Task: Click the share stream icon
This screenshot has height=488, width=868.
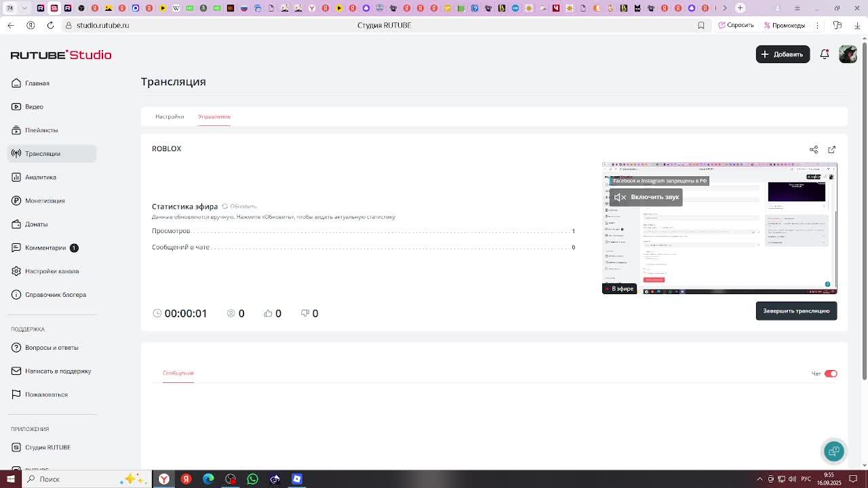Action: [x=814, y=149]
